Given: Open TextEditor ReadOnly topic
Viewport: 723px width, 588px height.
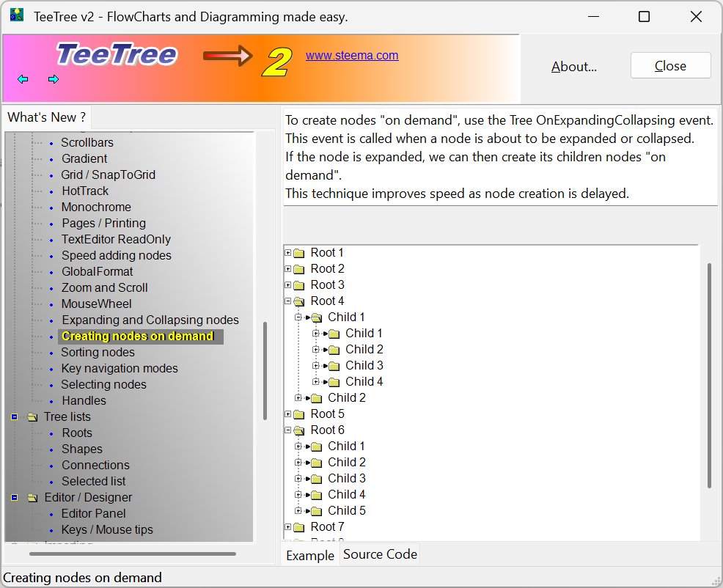Looking at the screenshot, I should coord(116,239).
